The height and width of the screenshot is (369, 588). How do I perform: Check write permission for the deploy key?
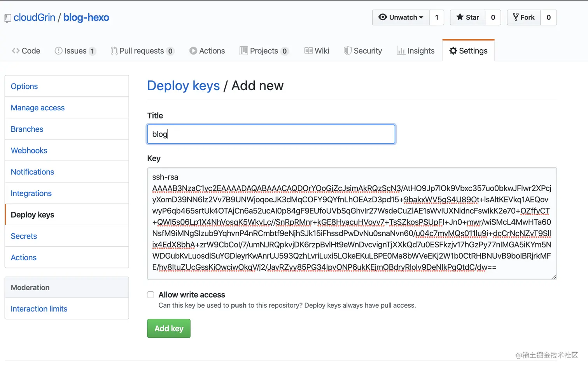click(x=150, y=295)
